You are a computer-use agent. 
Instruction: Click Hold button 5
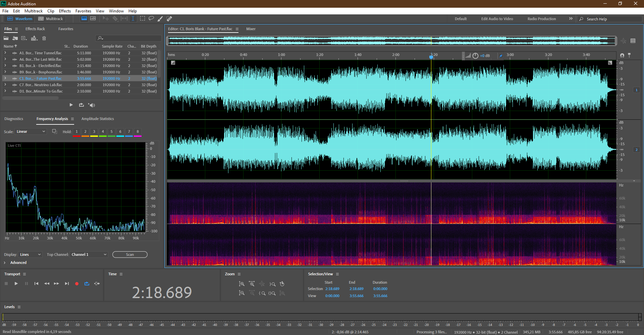point(112,131)
